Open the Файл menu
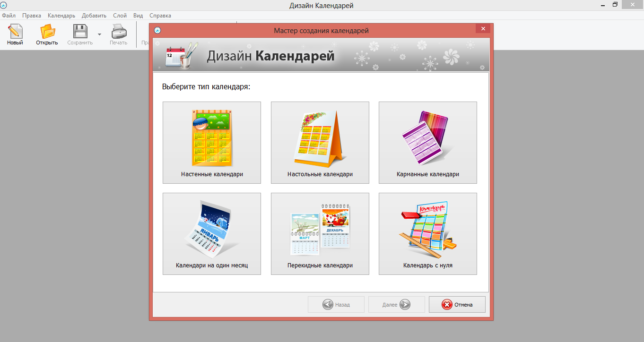Screen dimensions: 644x342 tap(9, 16)
